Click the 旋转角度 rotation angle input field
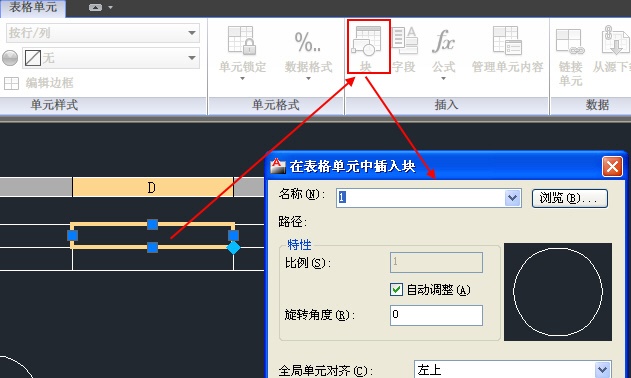This screenshot has width=631, height=378. point(436,315)
